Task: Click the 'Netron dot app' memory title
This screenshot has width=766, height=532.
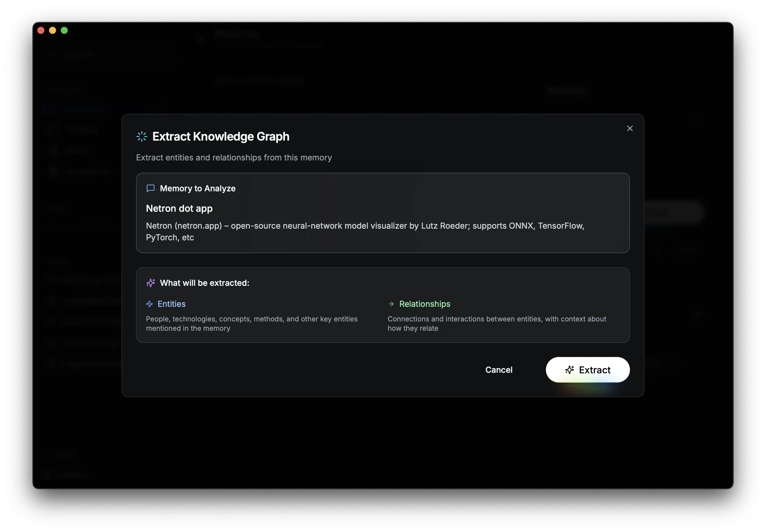Action: coord(179,208)
